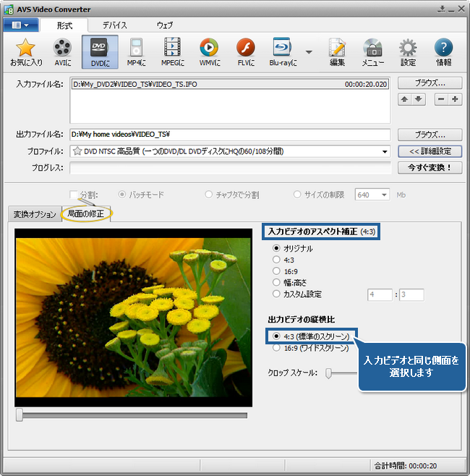Choose the Blu-rayに disc format icon
The image size is (470, 476).
point(281,52)
